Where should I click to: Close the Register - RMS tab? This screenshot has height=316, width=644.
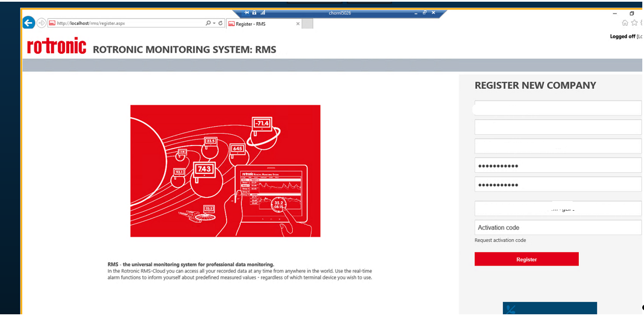pyautogui.click(x=298, y=24)
